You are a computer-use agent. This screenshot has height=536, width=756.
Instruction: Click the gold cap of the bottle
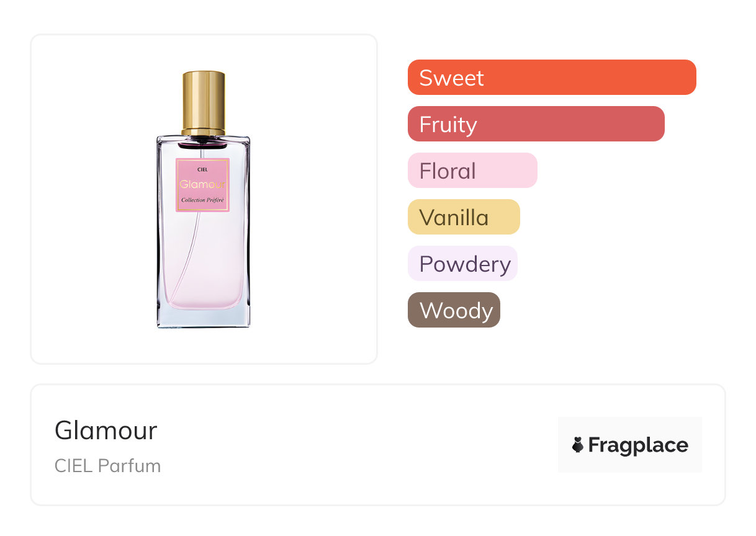pos(204,99)
